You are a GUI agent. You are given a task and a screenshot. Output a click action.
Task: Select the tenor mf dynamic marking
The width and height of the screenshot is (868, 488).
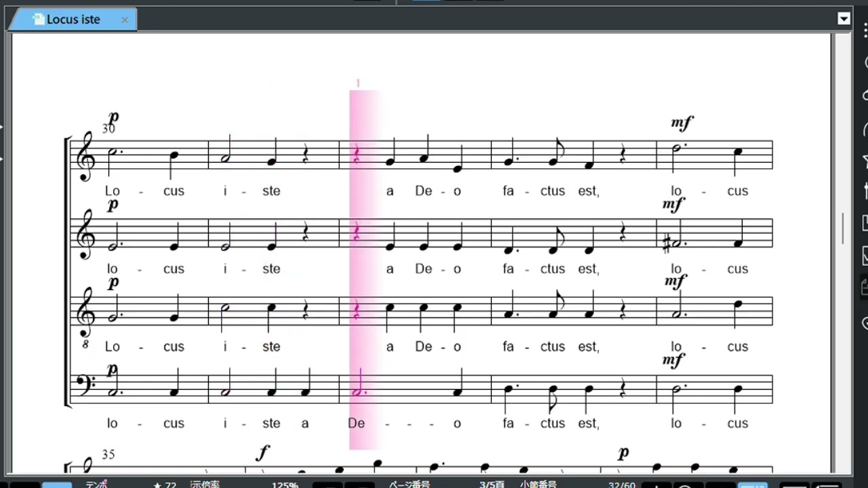[675, 281]
